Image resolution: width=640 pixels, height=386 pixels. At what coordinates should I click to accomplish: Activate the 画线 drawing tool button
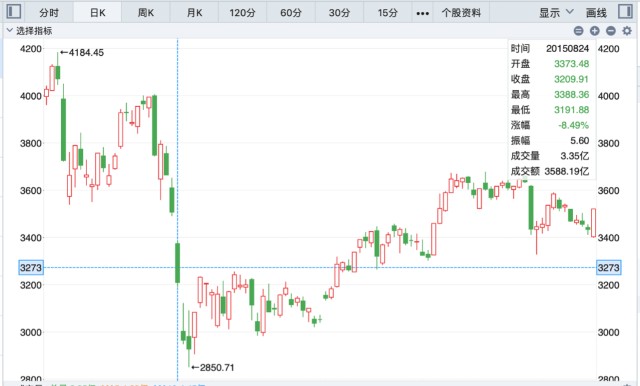pos(596,13)
